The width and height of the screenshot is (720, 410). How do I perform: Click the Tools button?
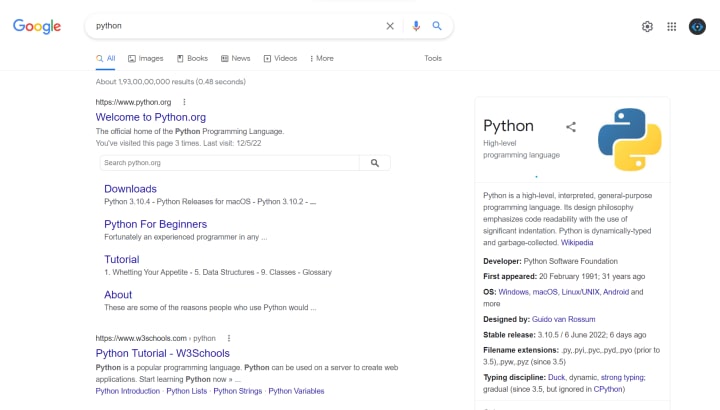[432, 59]
